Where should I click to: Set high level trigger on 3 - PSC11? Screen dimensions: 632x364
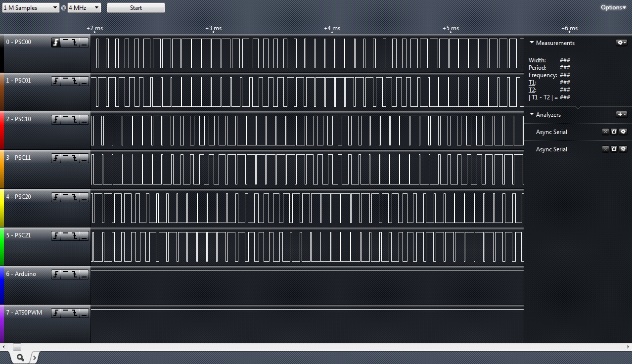pos(65,158)
